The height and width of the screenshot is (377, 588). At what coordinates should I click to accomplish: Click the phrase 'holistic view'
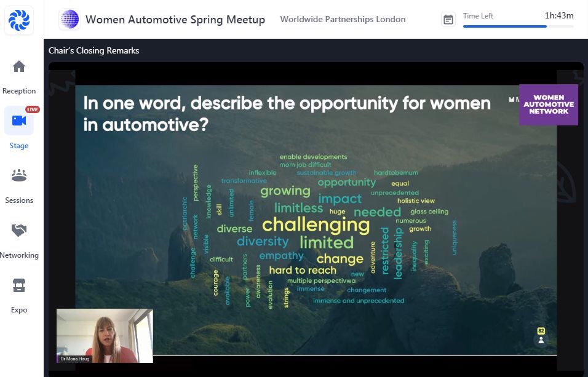[x=416, y=200]
